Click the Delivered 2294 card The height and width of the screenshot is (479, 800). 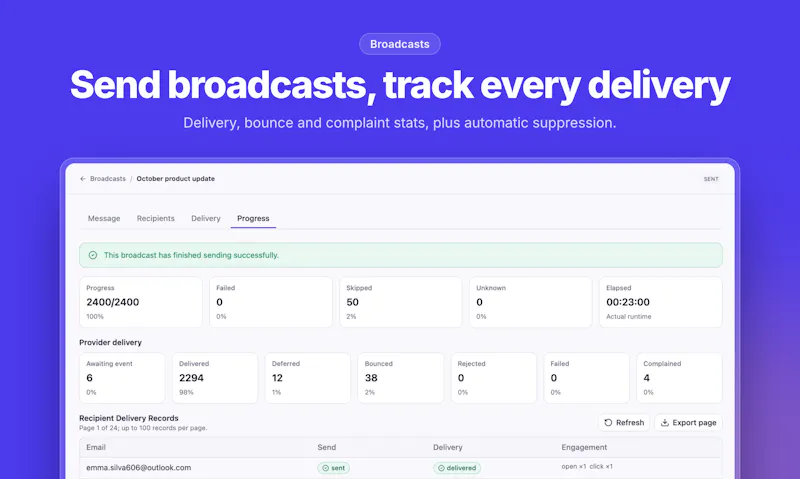215,378
